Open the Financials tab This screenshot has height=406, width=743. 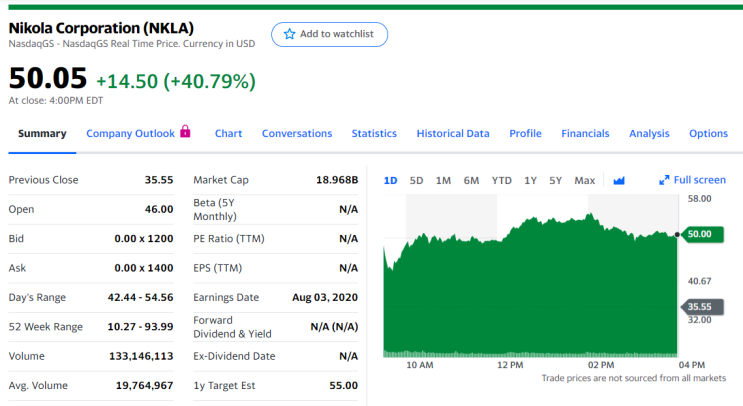(x=585, y=134)
